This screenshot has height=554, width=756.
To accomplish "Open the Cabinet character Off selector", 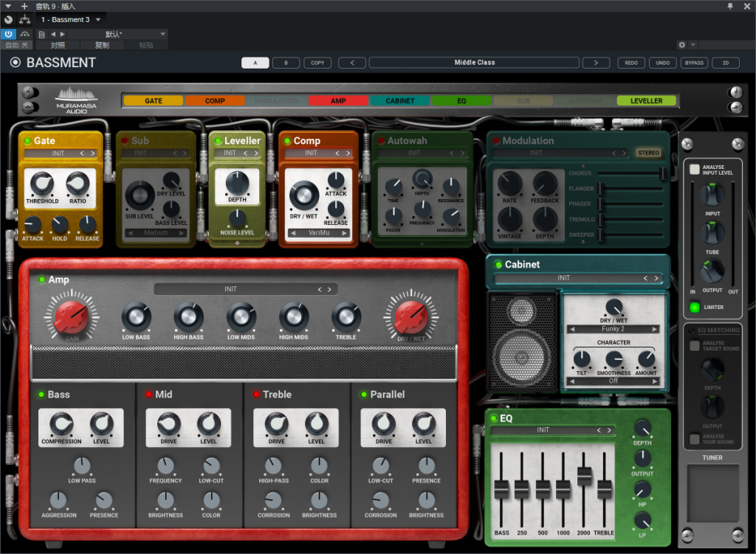I will 614,381.
